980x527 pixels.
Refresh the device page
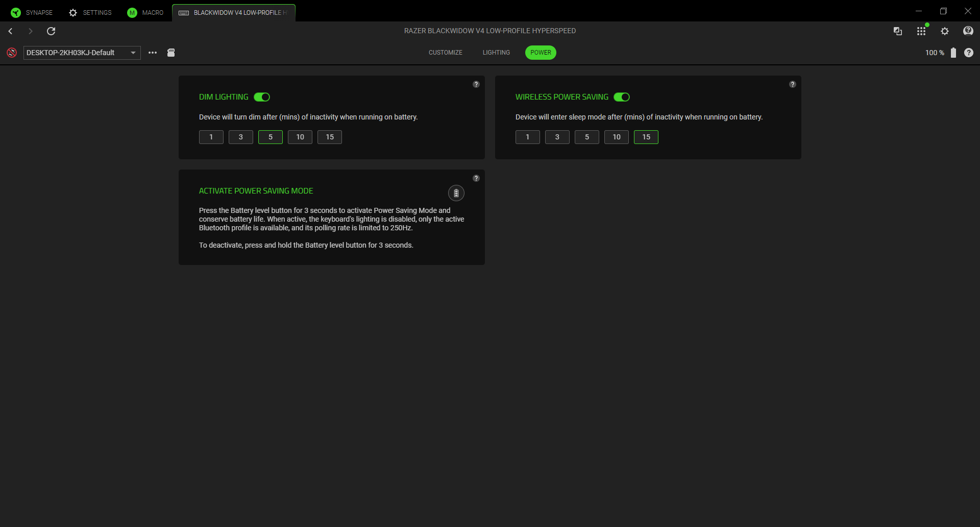coord(51,31)
